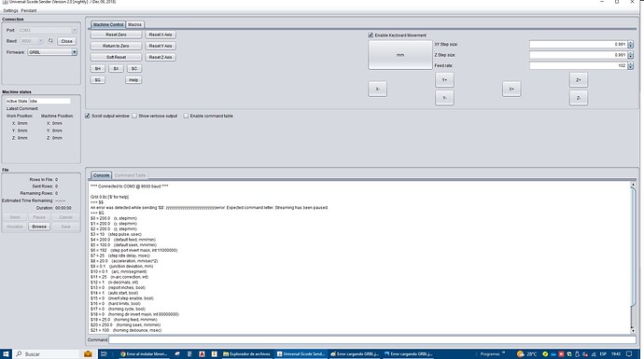Click the Soft Reset button
644x359 pixels.
pyautogui.click(x=116, y=58)
